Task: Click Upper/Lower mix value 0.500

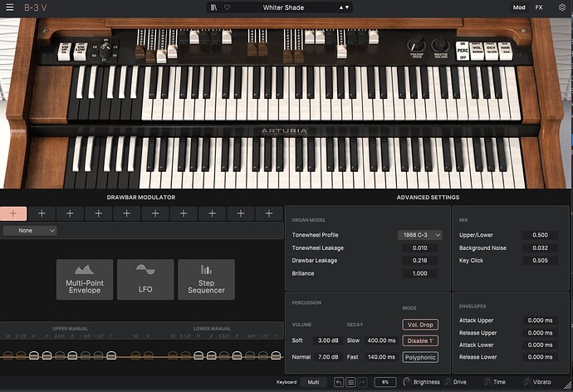Action: tap(540, 235)
